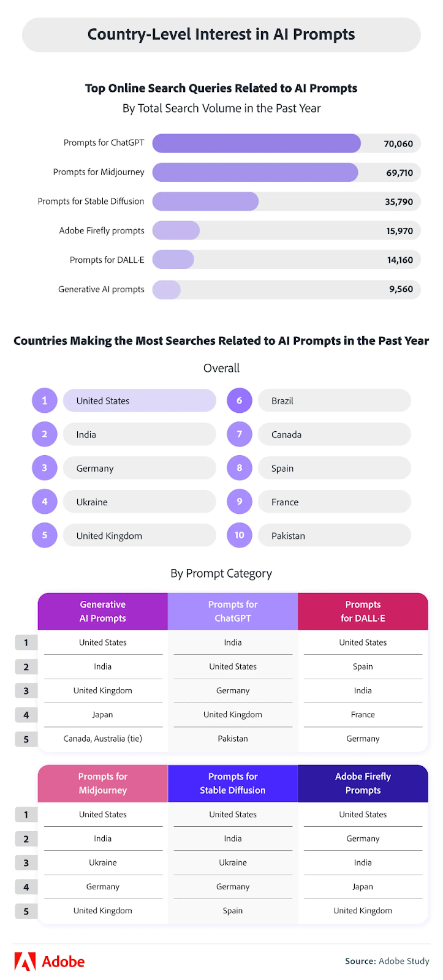Click the United Kingdom overall ranking pill
Image resolution: width=443 pixels, height=980 pixels.
pyautogui.click(x=140, y=535)
